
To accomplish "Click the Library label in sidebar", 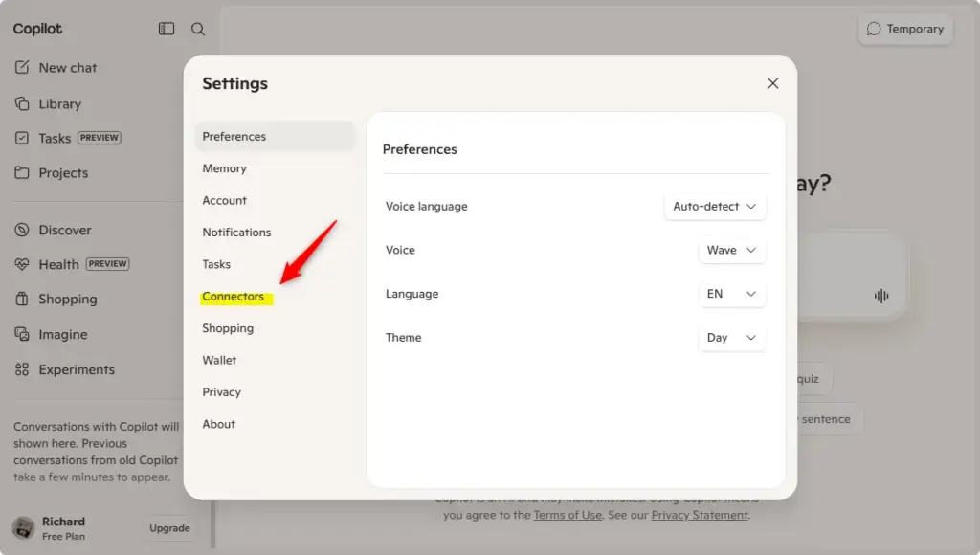I will point(60,103).
